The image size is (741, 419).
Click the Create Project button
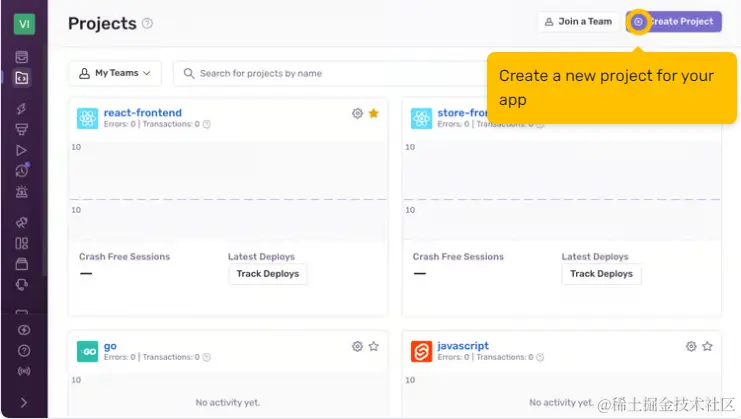[x=673, y=22]
